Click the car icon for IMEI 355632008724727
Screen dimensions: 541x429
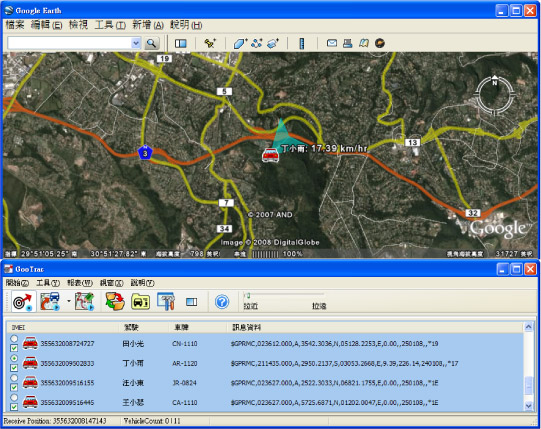(x=30, y=343)
